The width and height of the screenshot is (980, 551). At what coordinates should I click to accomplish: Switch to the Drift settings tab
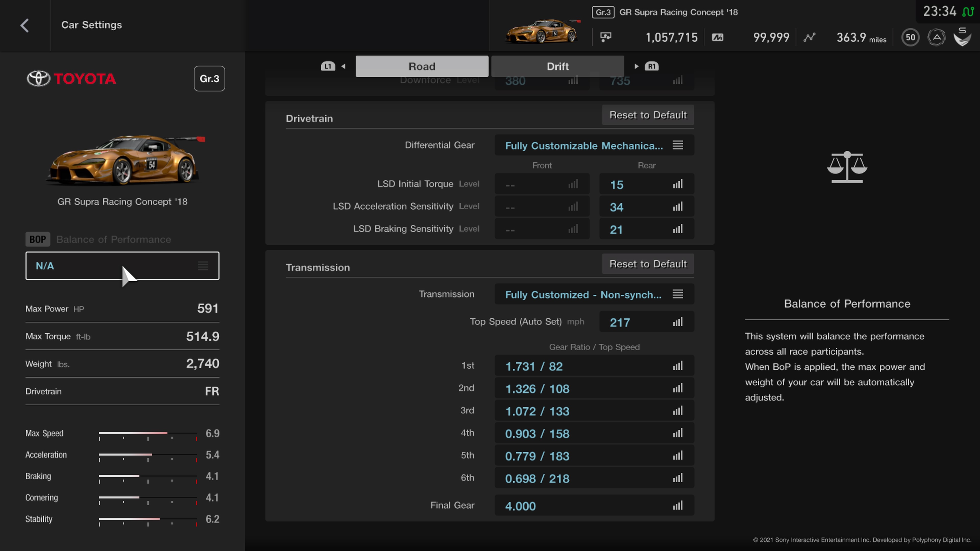(x=558, y=66)
